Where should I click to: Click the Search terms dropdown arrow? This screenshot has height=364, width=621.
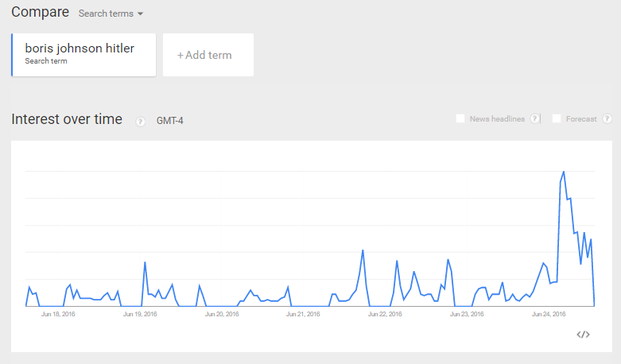140,14
